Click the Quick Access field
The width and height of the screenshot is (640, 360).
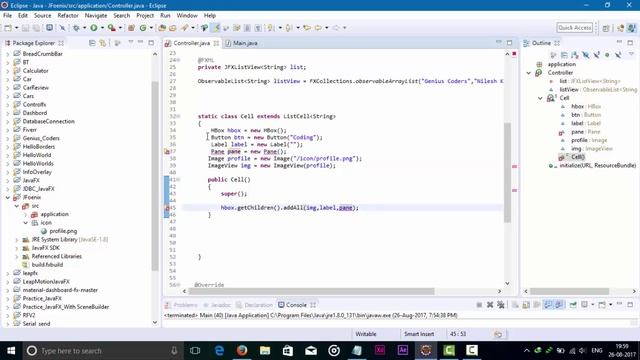point(574,28)
